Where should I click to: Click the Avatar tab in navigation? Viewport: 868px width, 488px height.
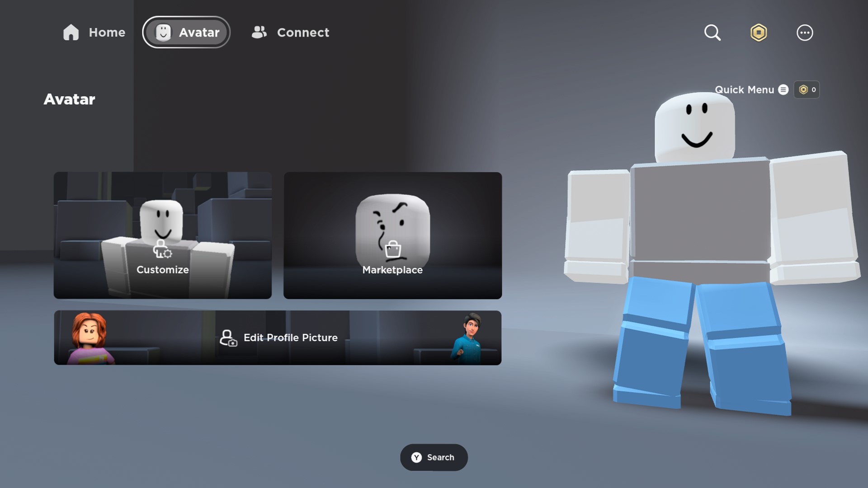click(x=186, y=32)
